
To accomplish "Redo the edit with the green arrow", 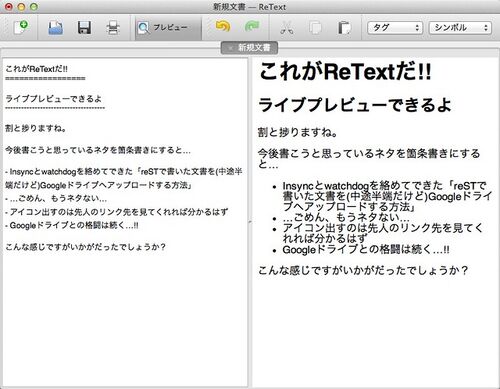I will point(252,27).
